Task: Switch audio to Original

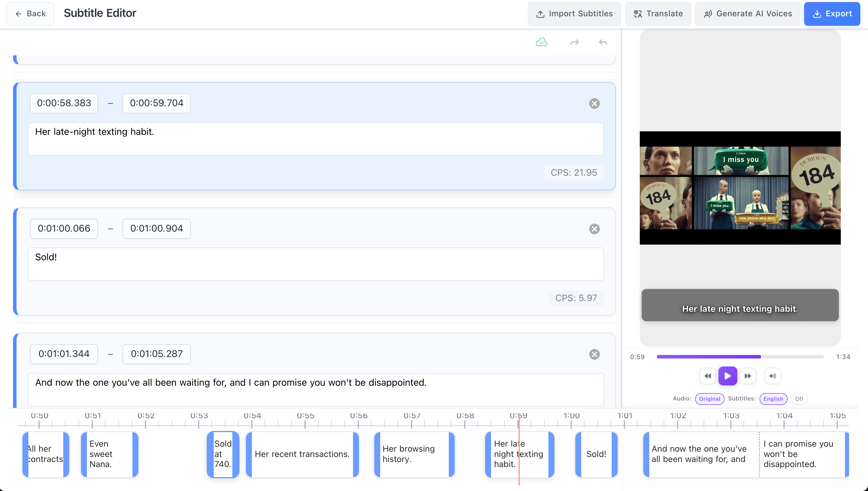Action: coord(710,399)
